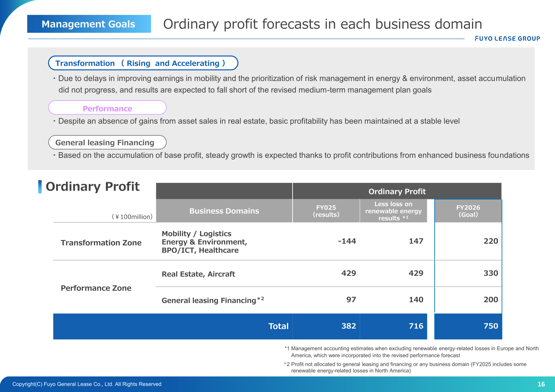Click the 'Business Domains' column header
555x392 pixels.
click(224, 211)
